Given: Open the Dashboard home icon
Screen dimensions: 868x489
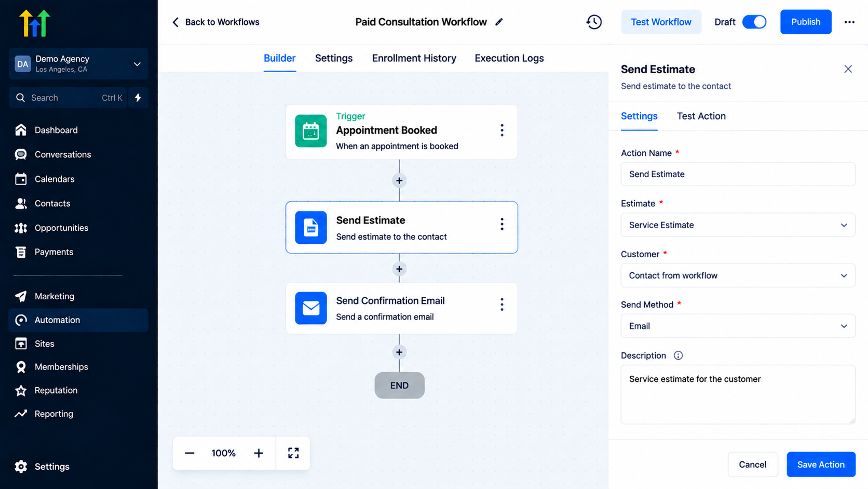Looking at the screenshot, I should pyautogui.click(x=21, y=130).
